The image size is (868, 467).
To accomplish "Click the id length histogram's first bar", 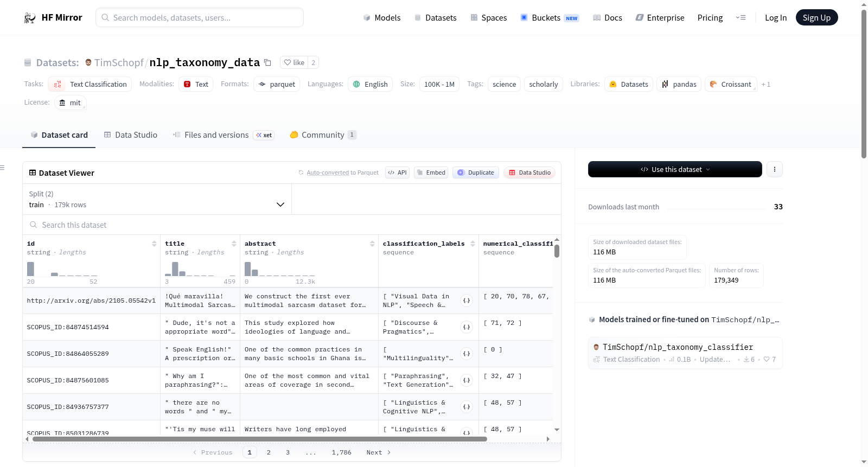I will tap(30, 269).
